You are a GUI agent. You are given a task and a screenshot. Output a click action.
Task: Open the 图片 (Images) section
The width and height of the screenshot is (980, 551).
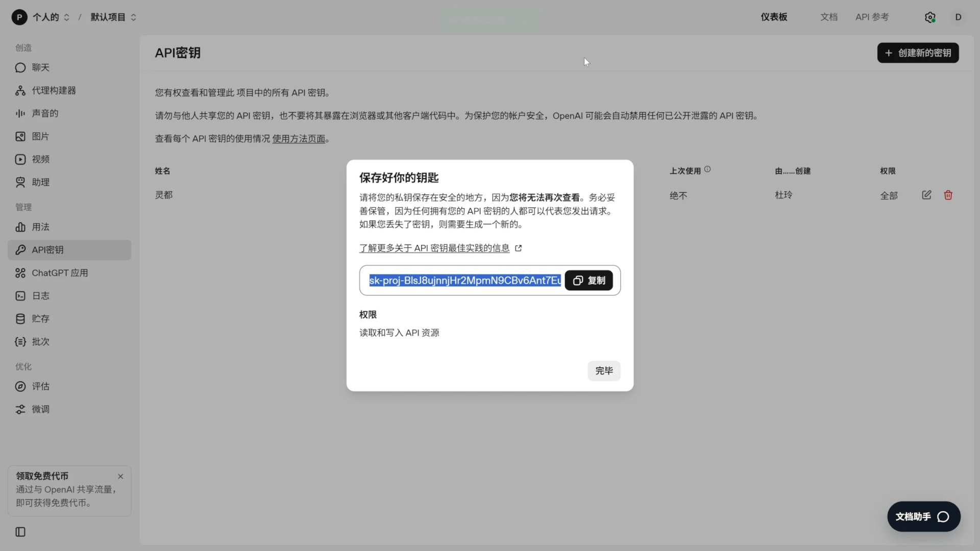(x=40, y=136)
